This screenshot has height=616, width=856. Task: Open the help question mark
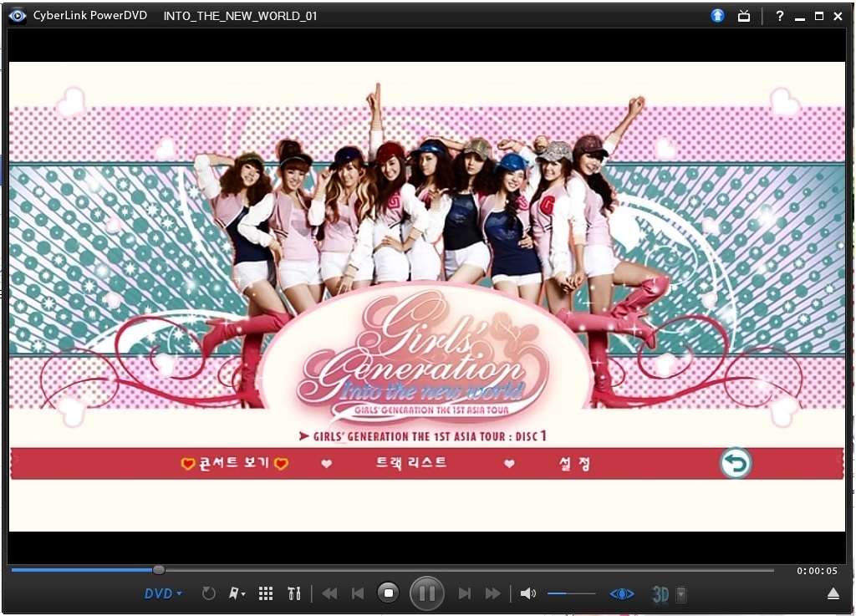780,16
